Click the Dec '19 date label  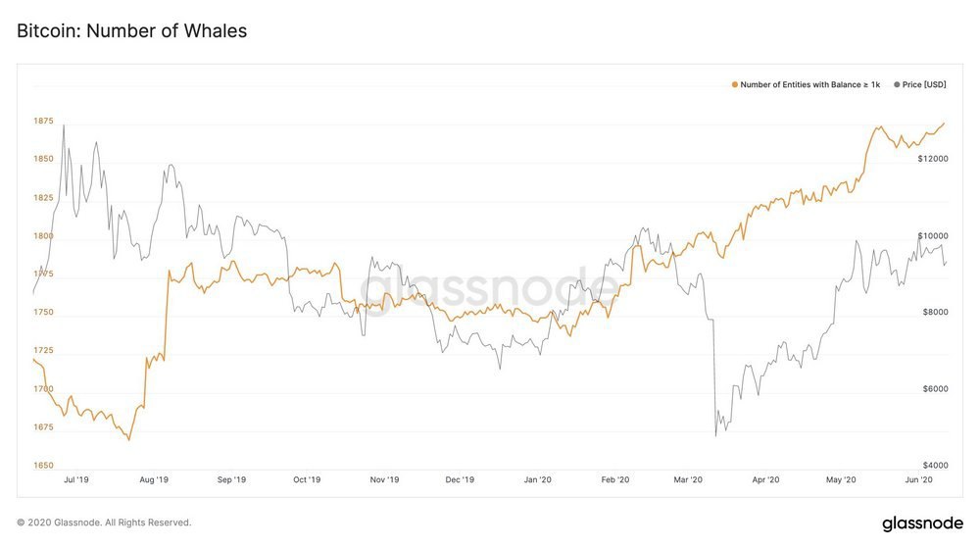pos(460,480)
